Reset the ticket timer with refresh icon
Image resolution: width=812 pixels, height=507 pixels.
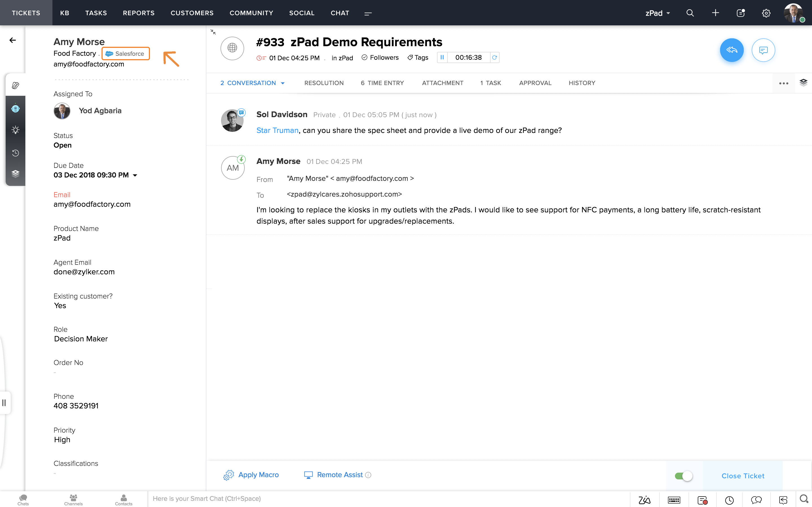point(494,57)
